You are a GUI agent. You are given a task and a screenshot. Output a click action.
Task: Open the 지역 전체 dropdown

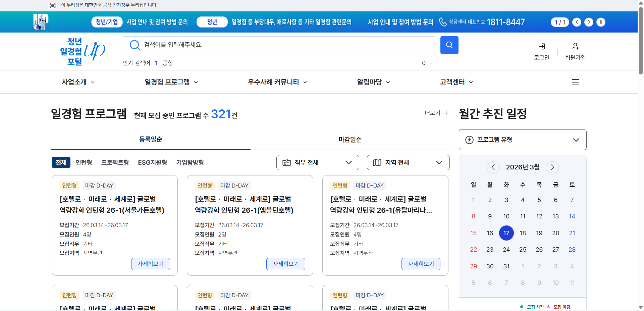pos(408,162)
